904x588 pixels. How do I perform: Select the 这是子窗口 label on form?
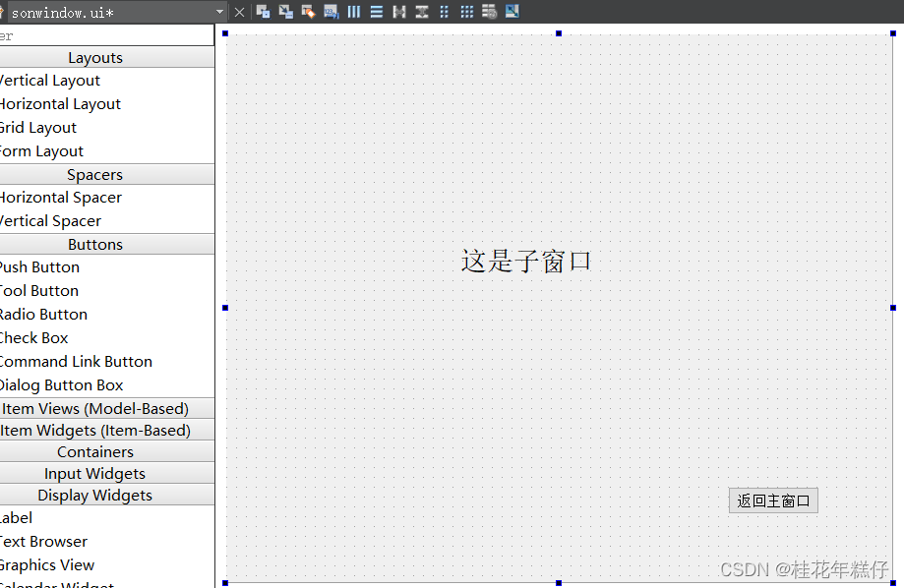point(526,262)
